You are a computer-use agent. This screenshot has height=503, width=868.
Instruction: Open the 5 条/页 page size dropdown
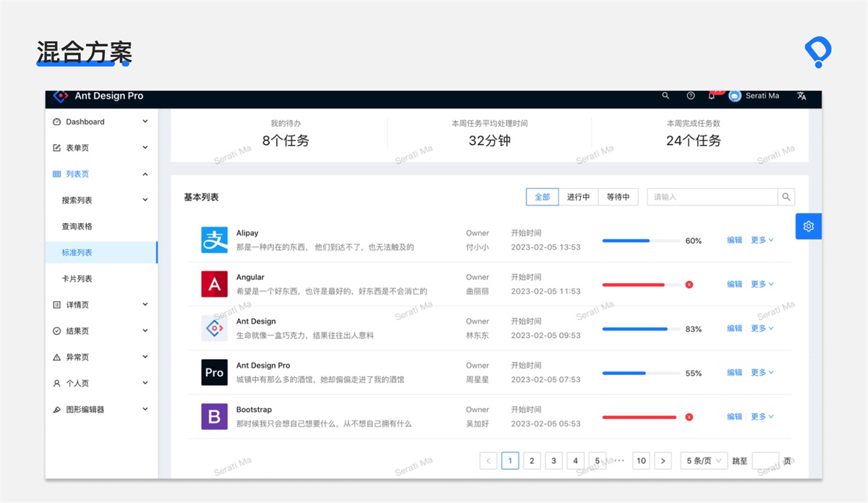pos(704,461)
